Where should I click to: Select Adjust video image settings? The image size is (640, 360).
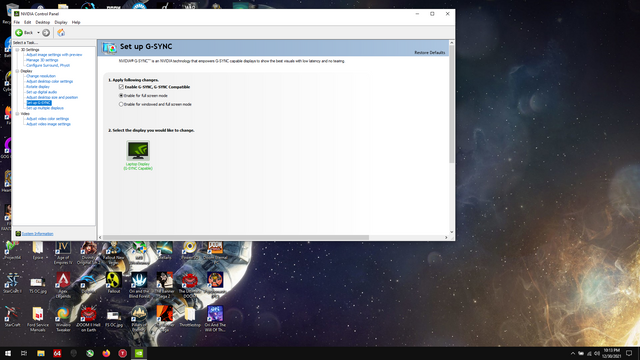(x=48, y=124)
